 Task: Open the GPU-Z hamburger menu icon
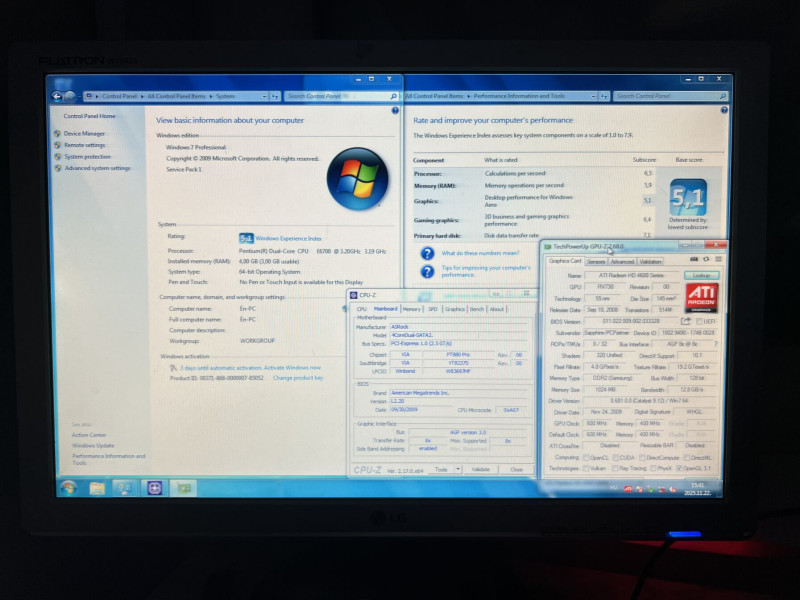pyautogui.click(x=718, y=259)
